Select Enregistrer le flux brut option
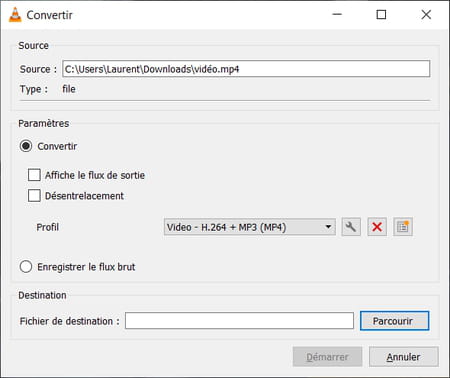Image resolution: width=450 pixels, height=378 pixels. [x=26, y=267]
